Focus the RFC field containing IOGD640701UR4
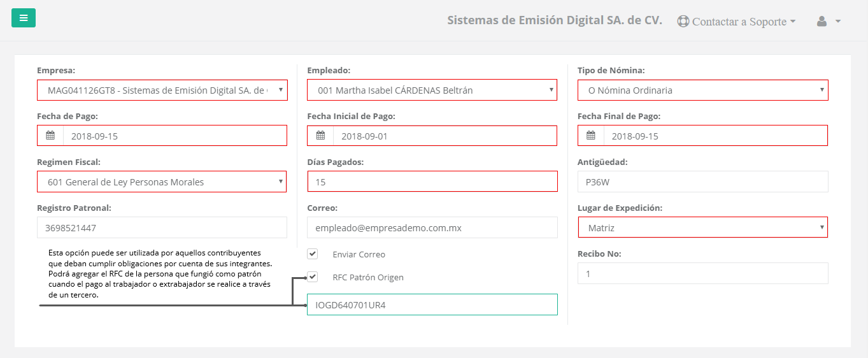The height and width of the screenshot is (358, 868). (432, 304)
